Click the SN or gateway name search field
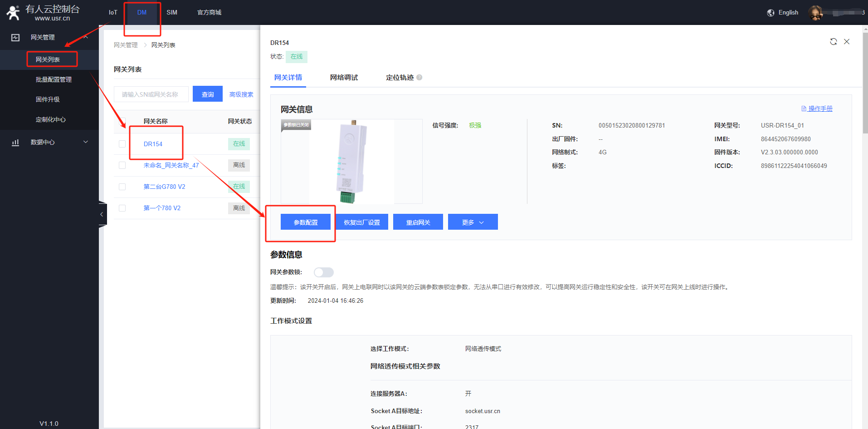This screenshot has height=429, width=868. pyautogui.click(x=151, y=94)
